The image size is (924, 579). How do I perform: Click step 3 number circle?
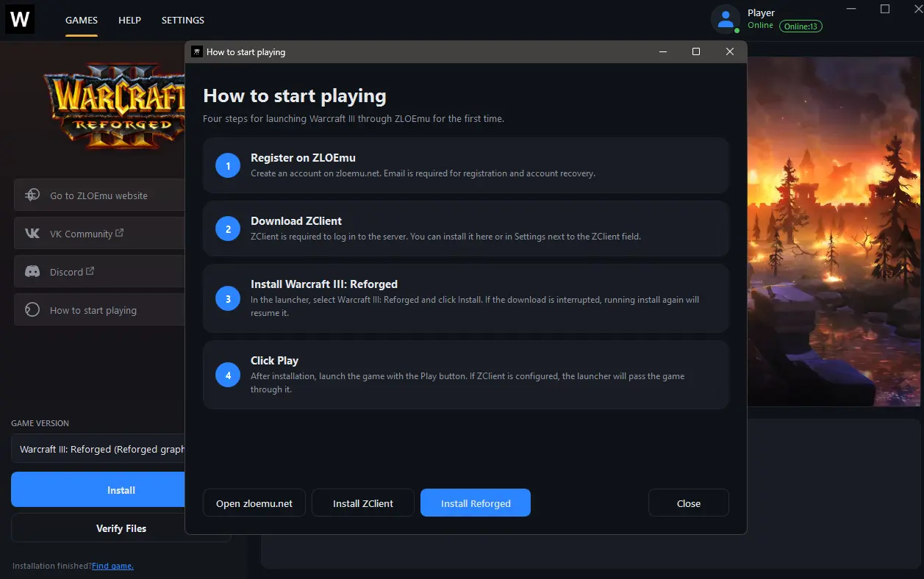point(228,298)
